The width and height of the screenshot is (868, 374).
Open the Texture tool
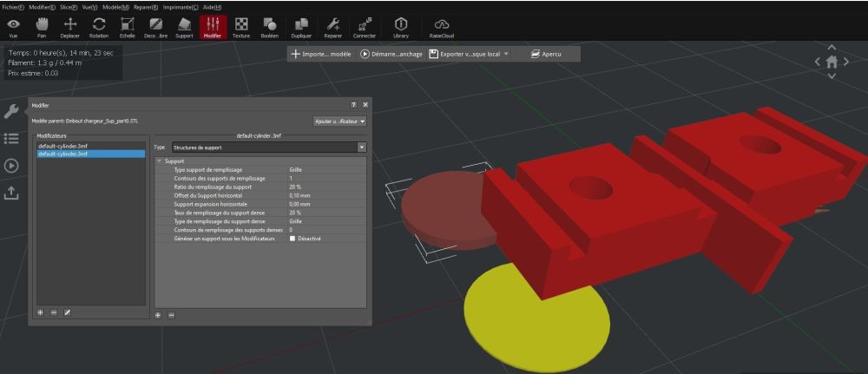[x=241, y=28]
